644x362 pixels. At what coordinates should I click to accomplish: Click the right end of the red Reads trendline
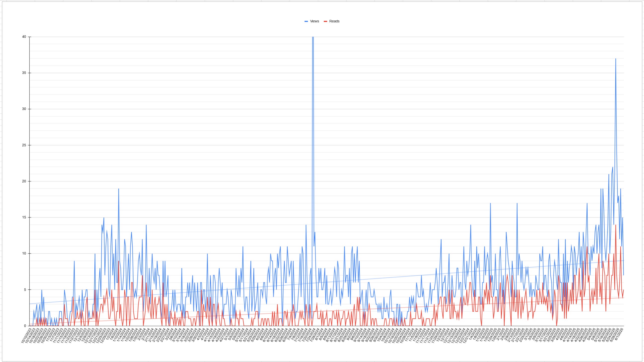click(623, 298)
